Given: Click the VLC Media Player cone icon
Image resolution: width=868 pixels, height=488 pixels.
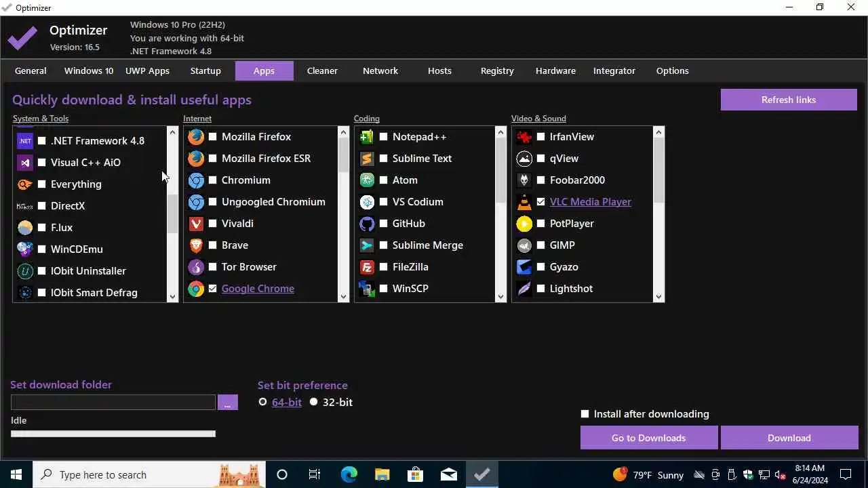Looking at the screenshot, I should point(524,202).
